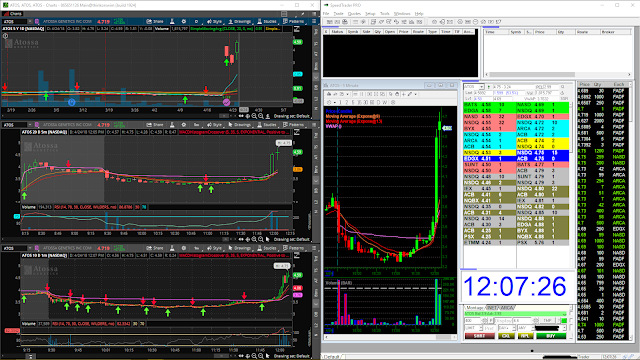Select the D daily interval on SpeedTrader chart
The height and width of the screenshot is (360, 640).
(x=378, y=102)
